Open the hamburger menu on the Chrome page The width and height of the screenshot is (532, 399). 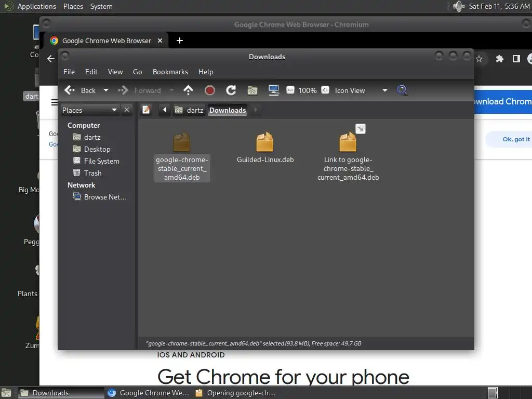click(x=54, y=102)
